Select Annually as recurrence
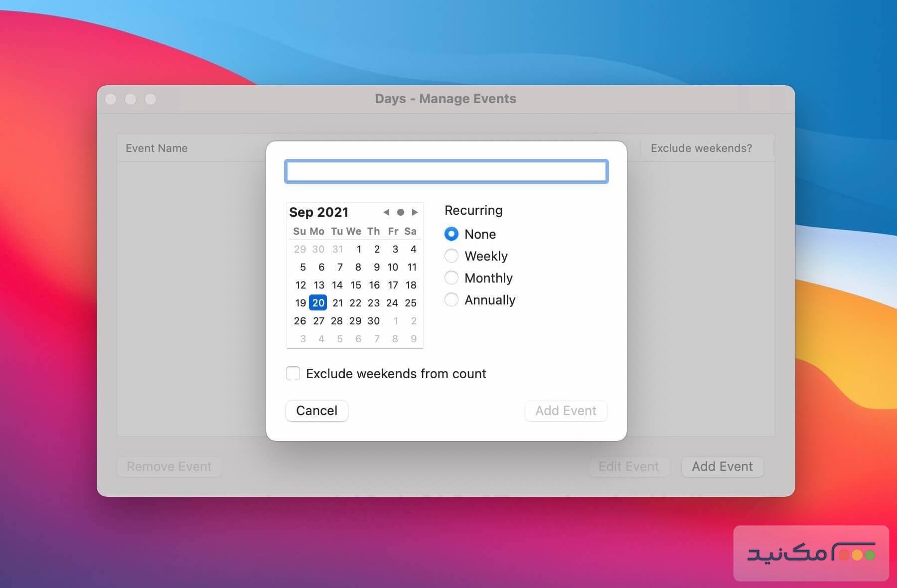 [451, 299]
